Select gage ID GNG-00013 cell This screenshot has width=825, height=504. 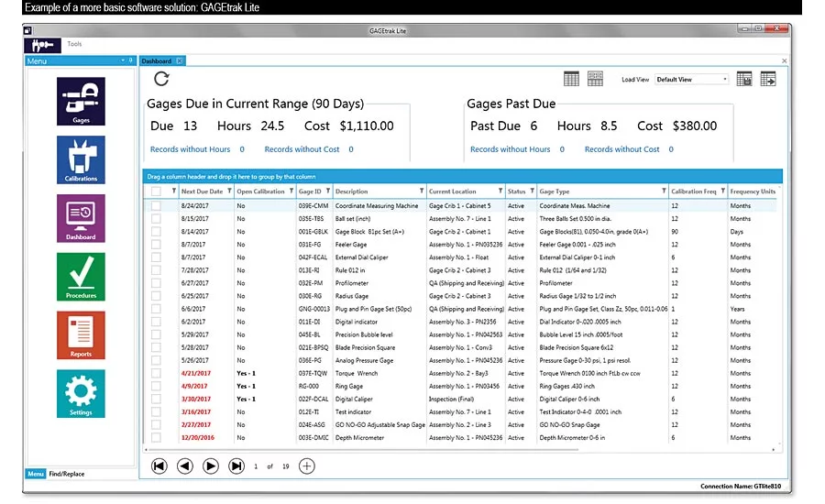tap(314, 309)
